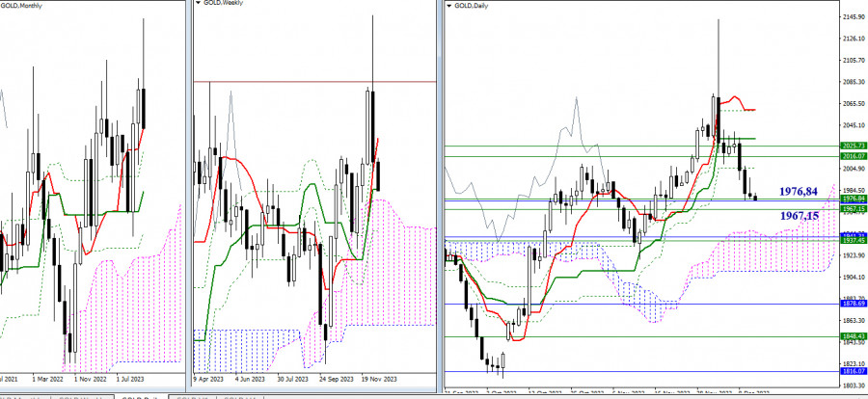The height and width of the screenshot is (399, 868).
Task: Click the blue 1878.69 price axis label
Action: [854, 304]
